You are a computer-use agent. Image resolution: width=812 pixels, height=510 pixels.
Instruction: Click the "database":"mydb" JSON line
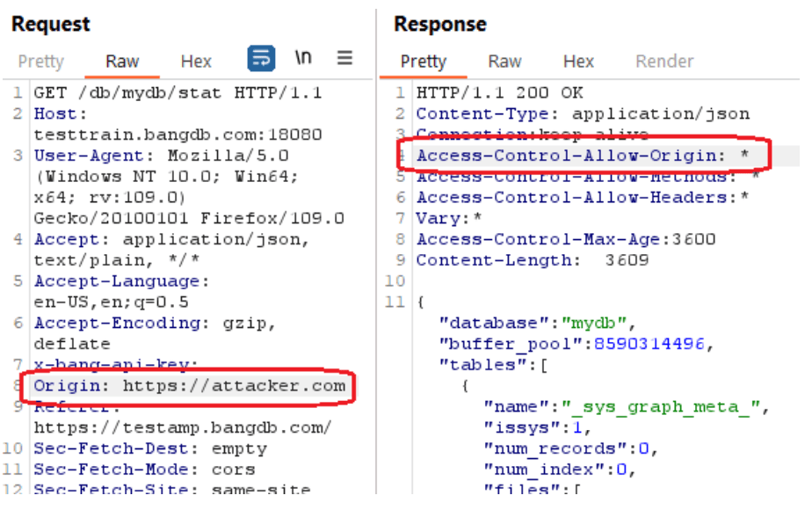537,323
